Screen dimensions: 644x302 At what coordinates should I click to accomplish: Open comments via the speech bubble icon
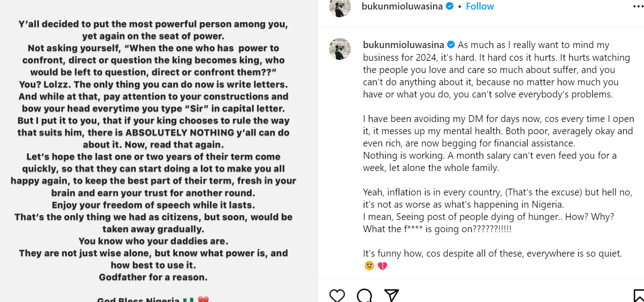click(364, 296)
